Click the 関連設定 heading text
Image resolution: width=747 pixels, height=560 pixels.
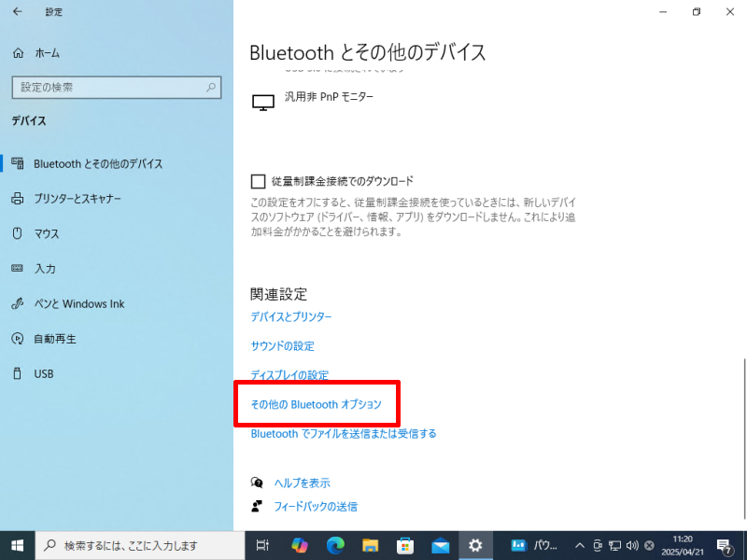pos(278,294)
